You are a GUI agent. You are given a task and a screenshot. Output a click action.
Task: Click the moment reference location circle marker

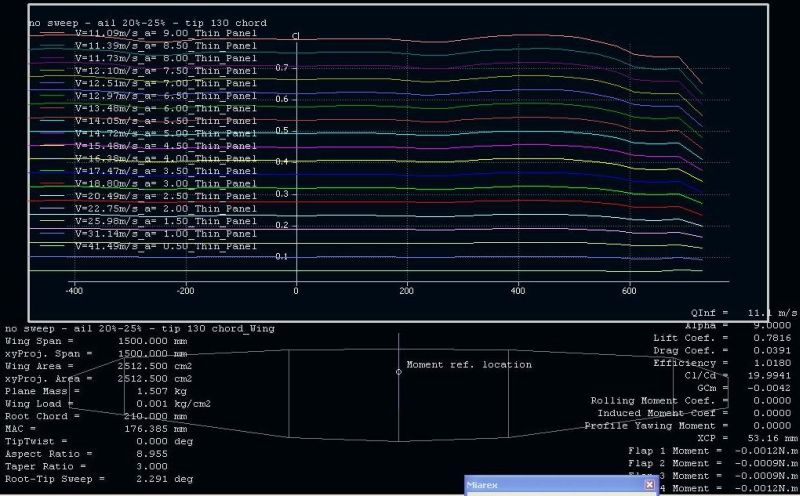tap(398, 372)
